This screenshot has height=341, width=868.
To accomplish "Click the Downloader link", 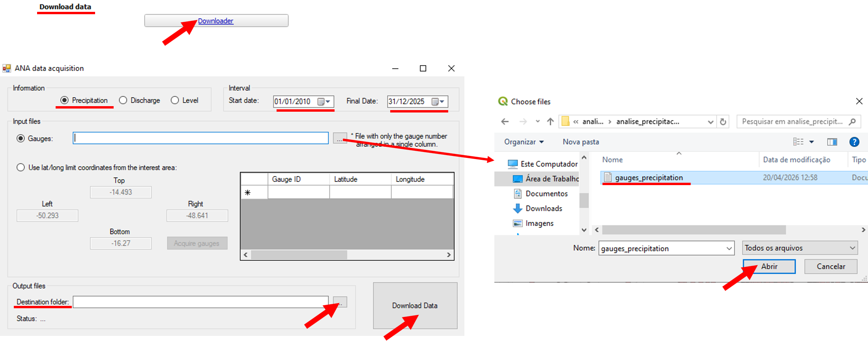I will click(216, 21).
